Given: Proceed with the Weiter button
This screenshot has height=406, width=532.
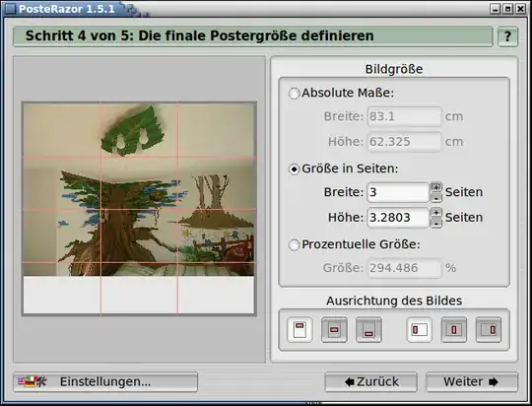Looking at the screenshot, I should pyautogui.click(x=472, y=382).
